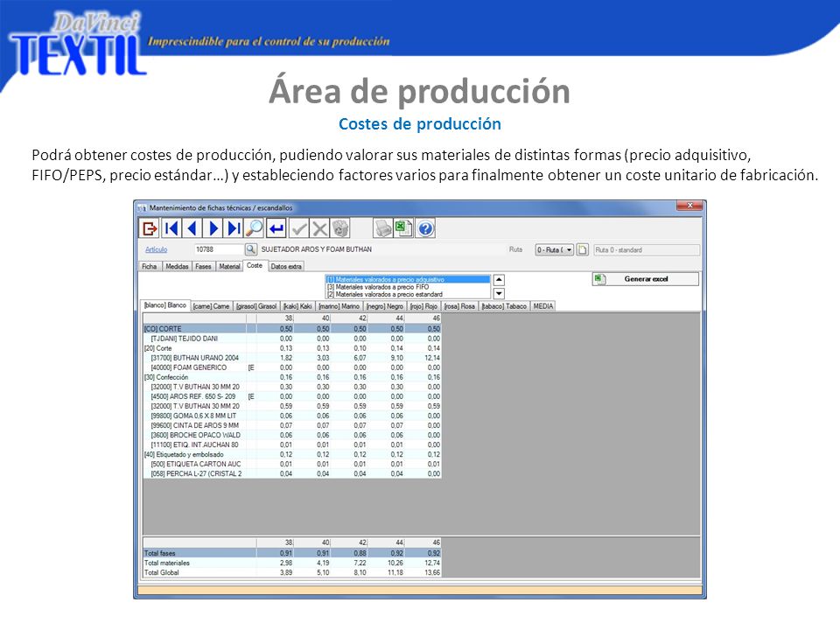Click the Ruta 0 - standard field
The image size is (840, 630).
pos(646,249)
